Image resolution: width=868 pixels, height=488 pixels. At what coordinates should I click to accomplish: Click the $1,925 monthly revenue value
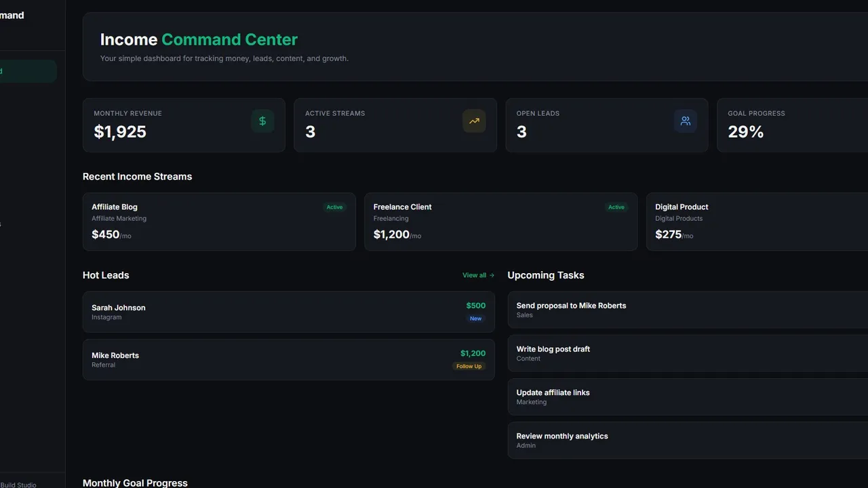[x=120, y=131]
